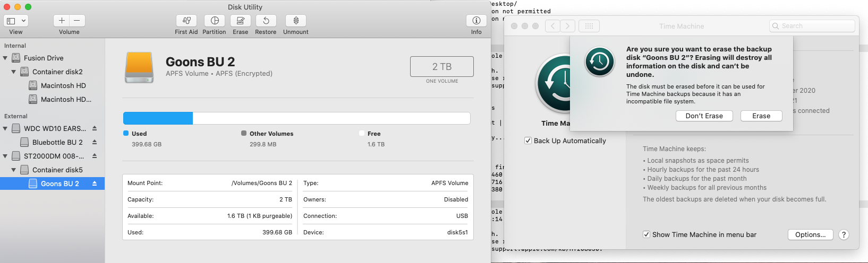Select the Bluebottle BU 2 volume
The image size is (868, 263).
[52, 143]
